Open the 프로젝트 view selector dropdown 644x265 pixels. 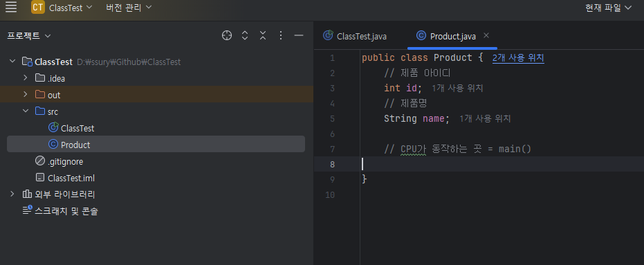pos(29,36)
